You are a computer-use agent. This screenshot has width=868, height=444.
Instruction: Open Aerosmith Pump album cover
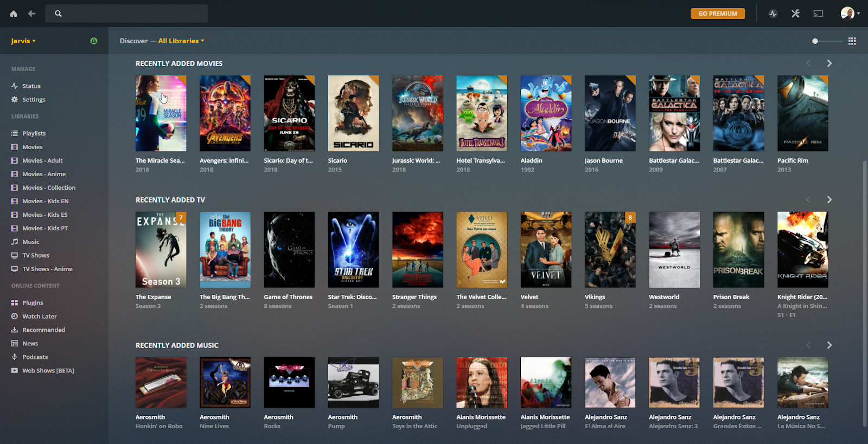353,382
